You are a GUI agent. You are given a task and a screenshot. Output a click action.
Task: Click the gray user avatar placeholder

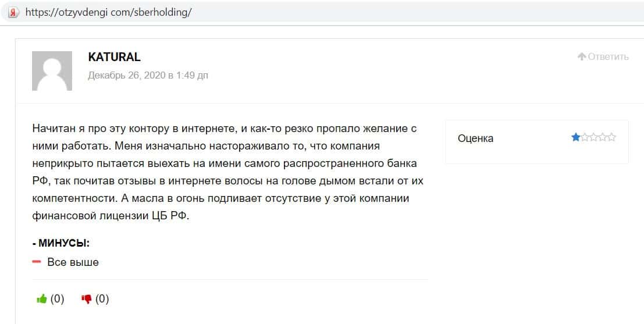[52, 71]
